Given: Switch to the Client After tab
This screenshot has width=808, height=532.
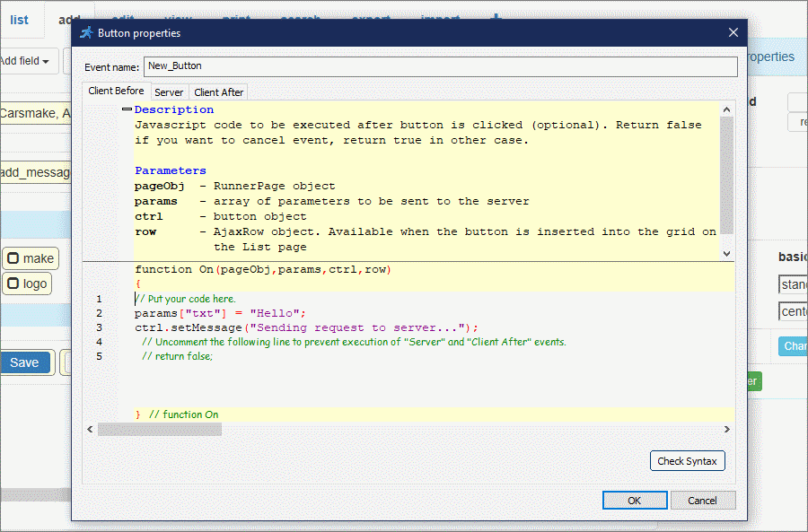Looking at the screenshot, I should 217,92.
